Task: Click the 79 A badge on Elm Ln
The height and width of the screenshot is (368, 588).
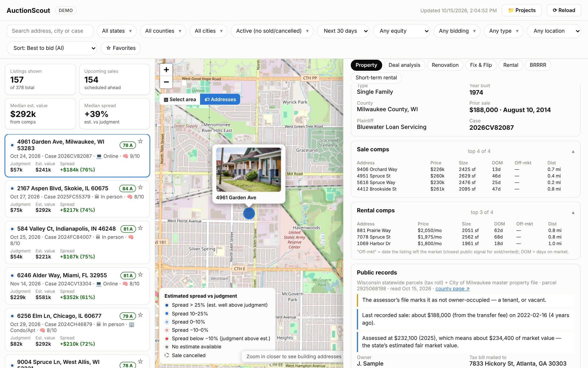Action: click(x=127, y=316)
